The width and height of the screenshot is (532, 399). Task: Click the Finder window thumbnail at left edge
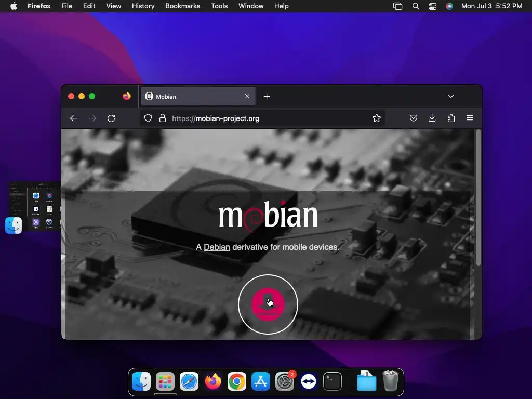(x=35, y=206)
